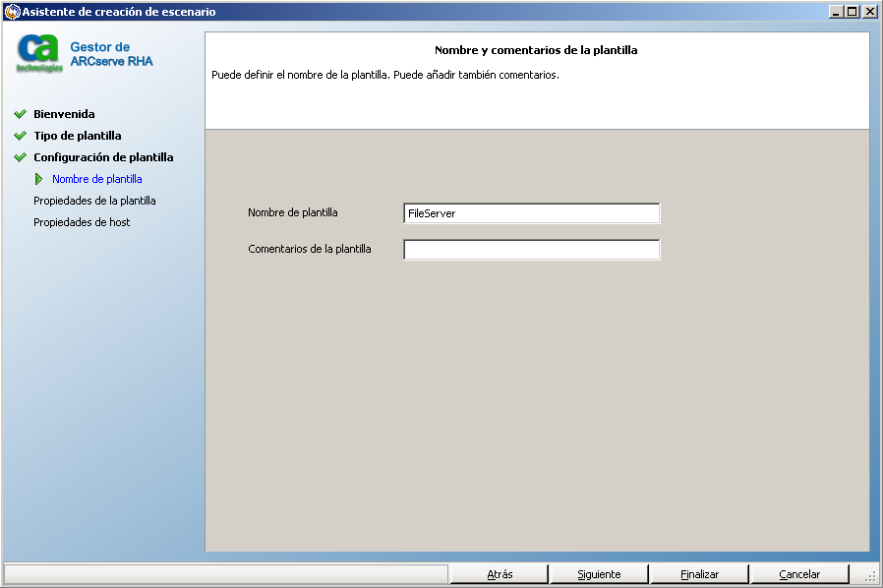Image resolution: width=883 pixels, height=588 pixels.
Task: Select the Configuración de plantilla step
Action: click(x=103, y=157)
